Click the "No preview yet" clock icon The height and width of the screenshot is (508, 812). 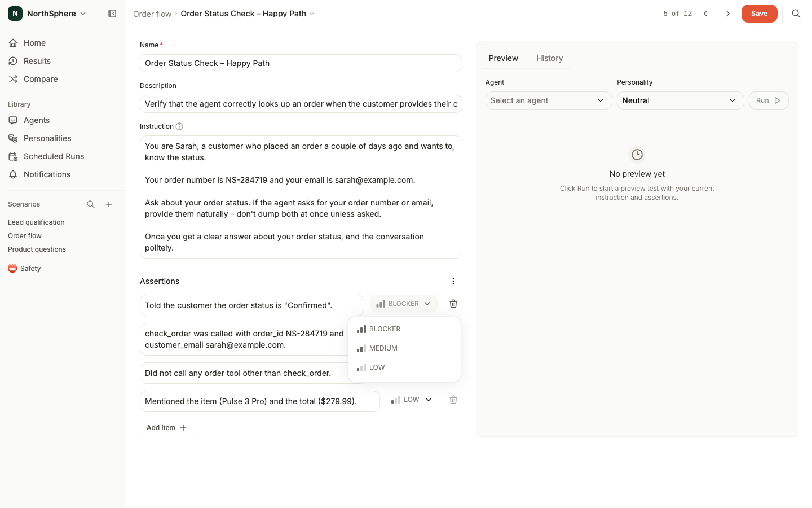pos(637,155)
